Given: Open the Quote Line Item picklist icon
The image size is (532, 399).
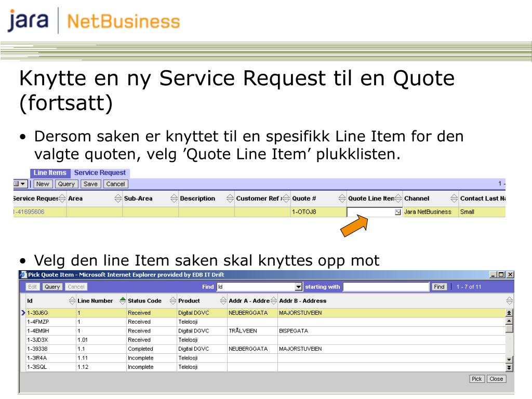Looking at the screenshot, I should [397, 212].
